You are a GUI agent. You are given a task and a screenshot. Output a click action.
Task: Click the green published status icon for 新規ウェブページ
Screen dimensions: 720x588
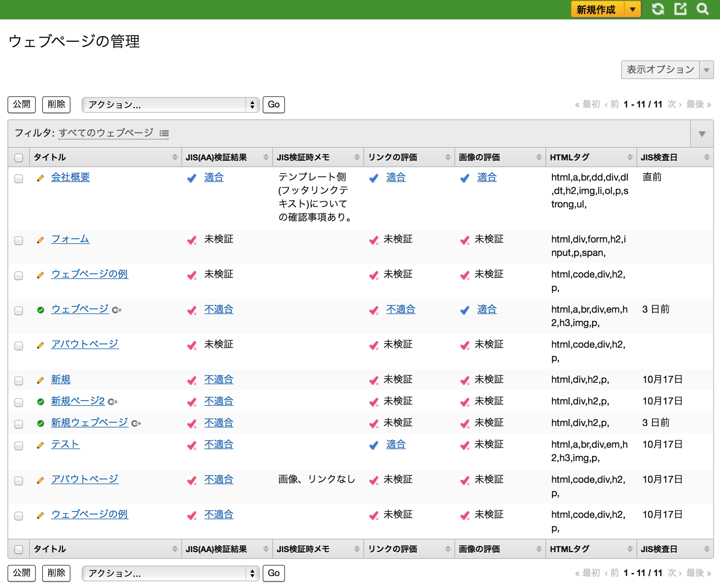point(41,423)
